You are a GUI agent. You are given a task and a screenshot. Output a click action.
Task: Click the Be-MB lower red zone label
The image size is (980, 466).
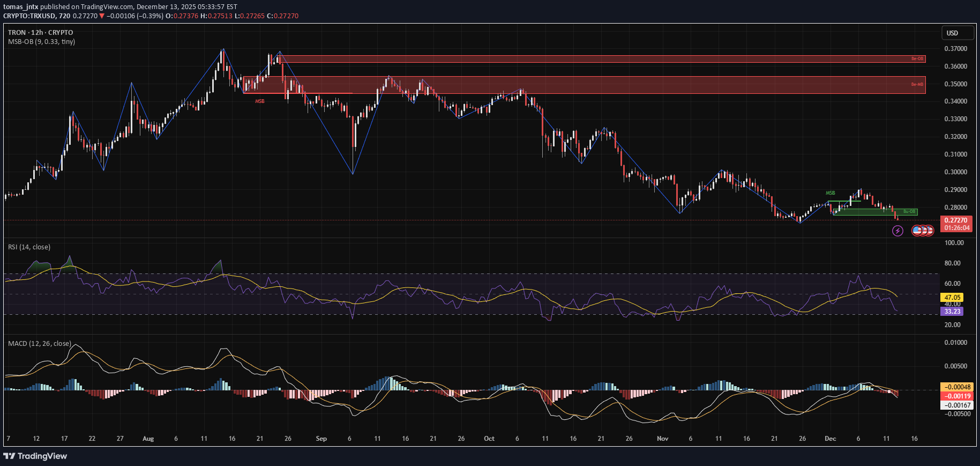(917, 85)
